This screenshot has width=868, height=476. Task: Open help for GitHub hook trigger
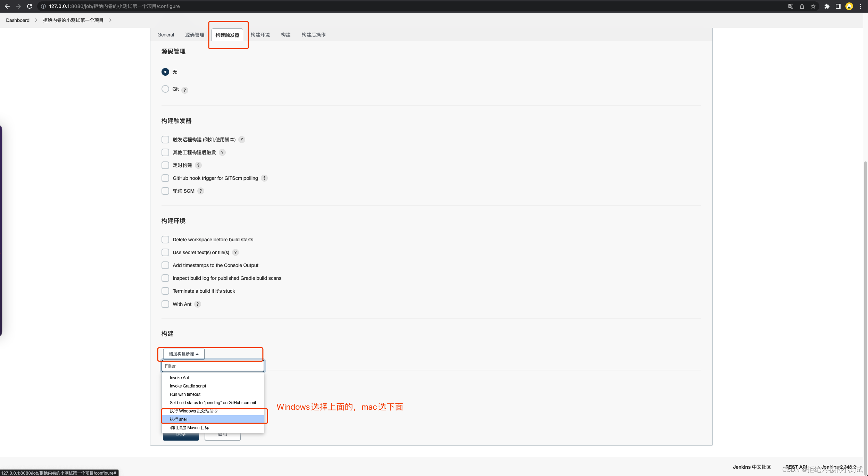tap(264, 178)
